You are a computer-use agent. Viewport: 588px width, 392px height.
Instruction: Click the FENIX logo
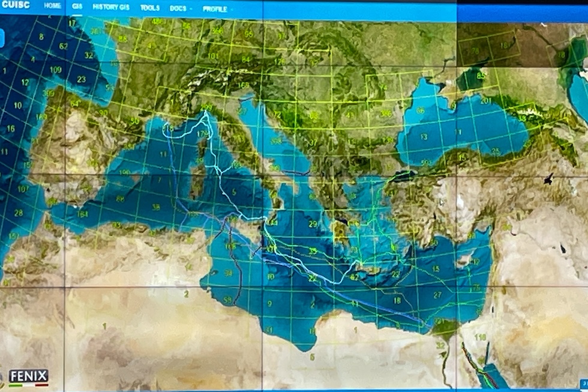tap(28, 377)
